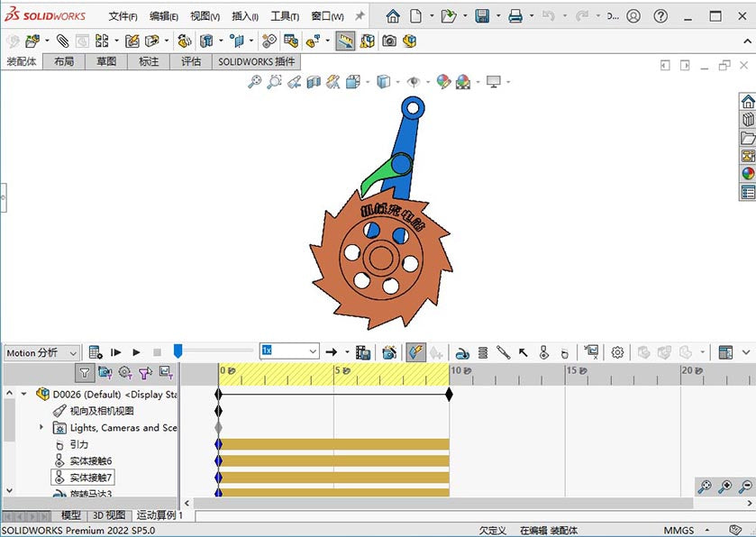Zoom out on the timeline
756x537 pixels.
click(746, 487)
